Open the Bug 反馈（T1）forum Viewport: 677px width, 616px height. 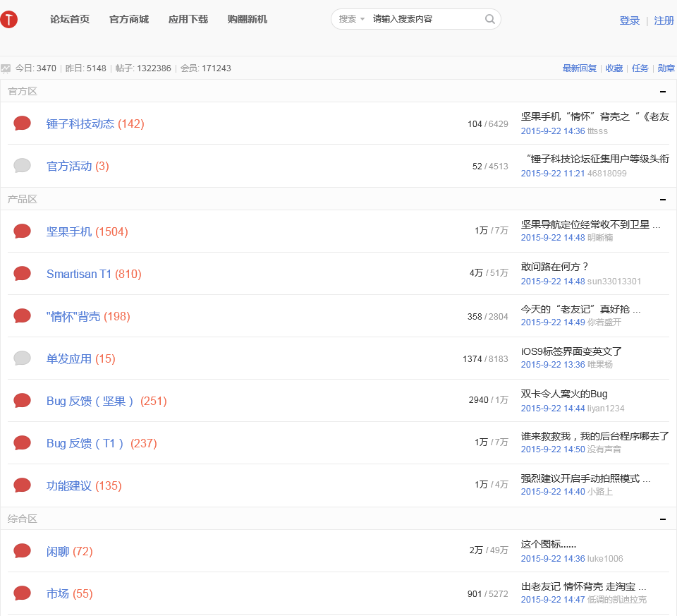pyautogui.click(x=86, y=444)
